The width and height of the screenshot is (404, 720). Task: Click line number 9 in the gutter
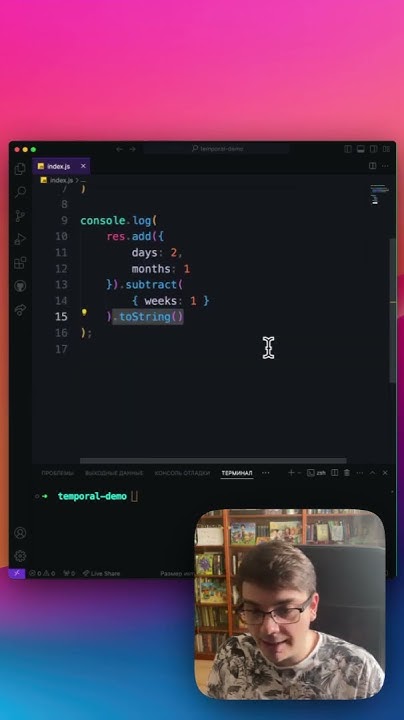click(64, 220)
